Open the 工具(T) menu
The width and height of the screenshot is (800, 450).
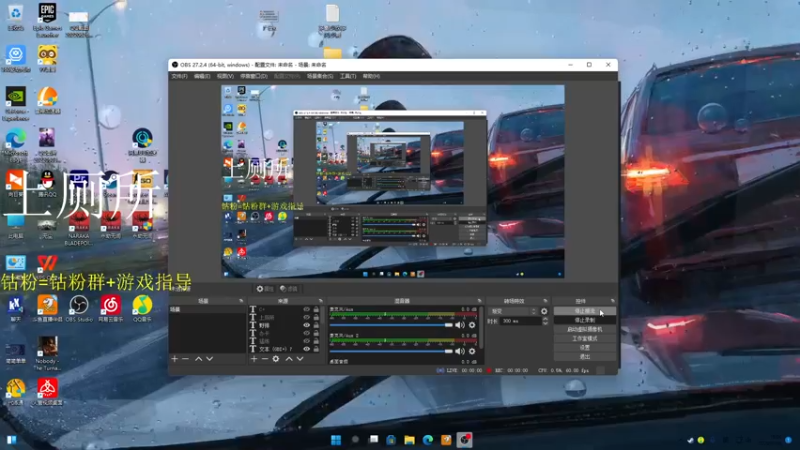(348, 76)
